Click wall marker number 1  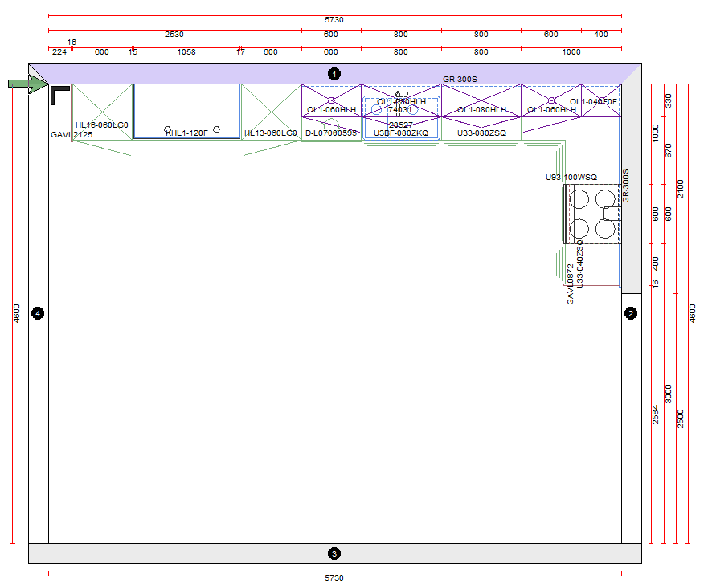pyautogui.click(x=334, y=74)
